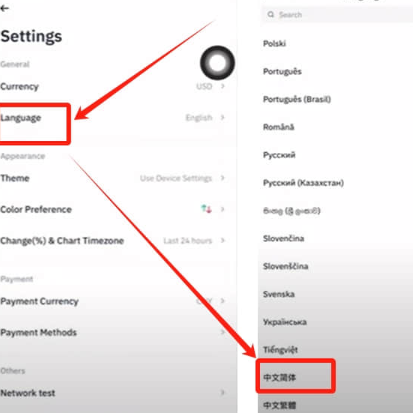Select 中文简体 language option
Image resolution: width=413 pixels, height=413 pixels.
click(x=280, y=377)
